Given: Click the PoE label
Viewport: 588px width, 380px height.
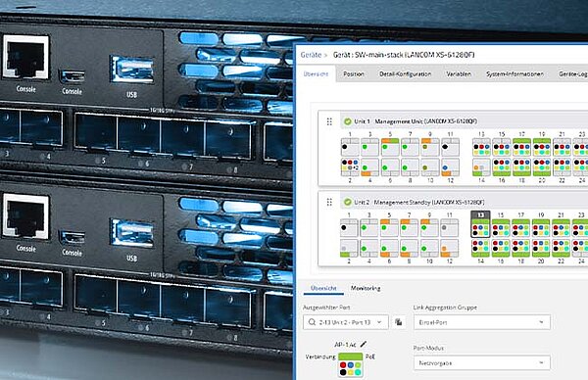Looking at the screenshot, I should [370, 356].
